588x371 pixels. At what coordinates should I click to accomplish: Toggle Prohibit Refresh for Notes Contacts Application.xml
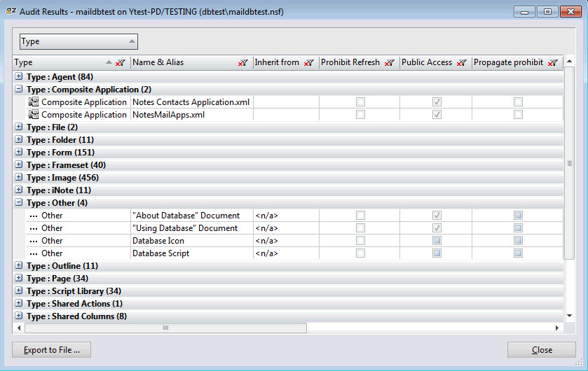click(360, 102)
